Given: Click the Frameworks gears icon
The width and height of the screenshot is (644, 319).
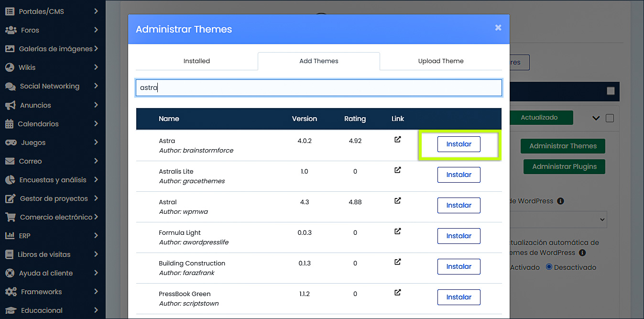Looking at the screenshot, I should click(10, 291).
